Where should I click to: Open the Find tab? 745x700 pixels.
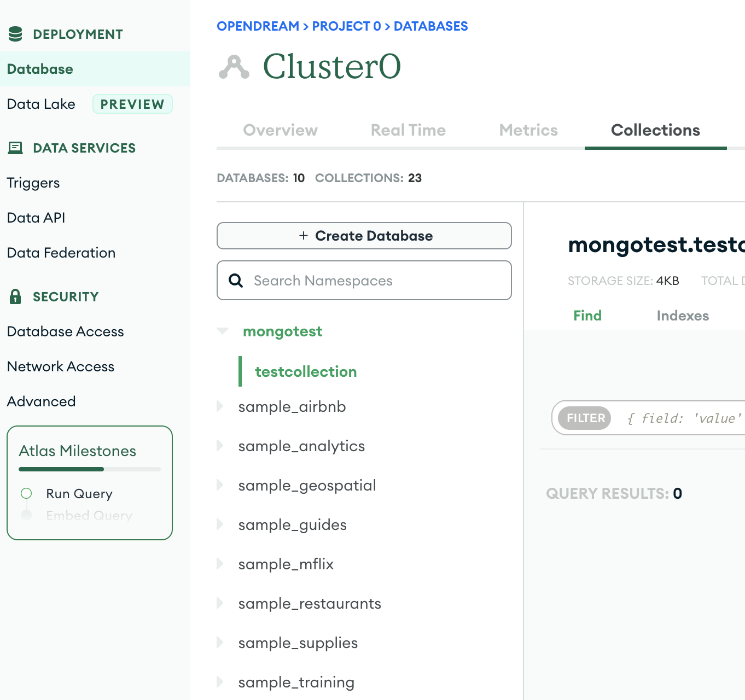pos(587,316)
